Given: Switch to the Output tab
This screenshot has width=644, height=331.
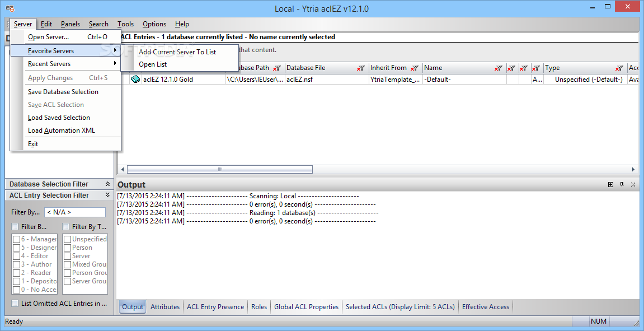Looking at the screenshot, I should pos(133,307).
